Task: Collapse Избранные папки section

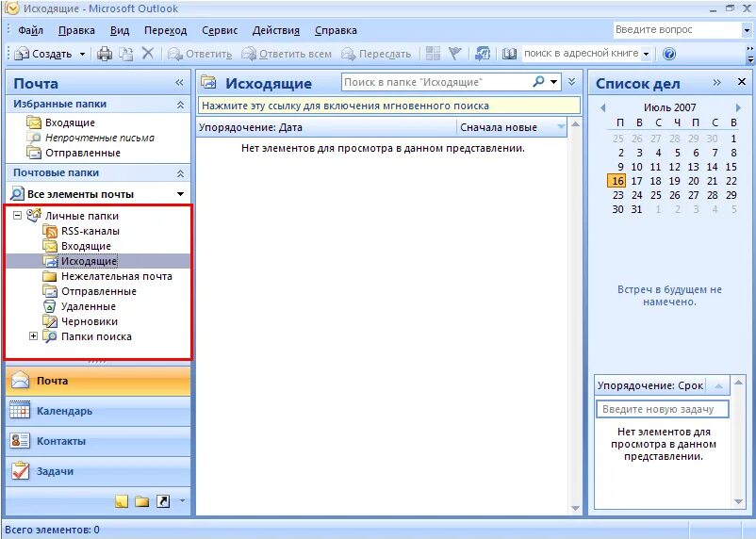Action: (x=180, y=105)
